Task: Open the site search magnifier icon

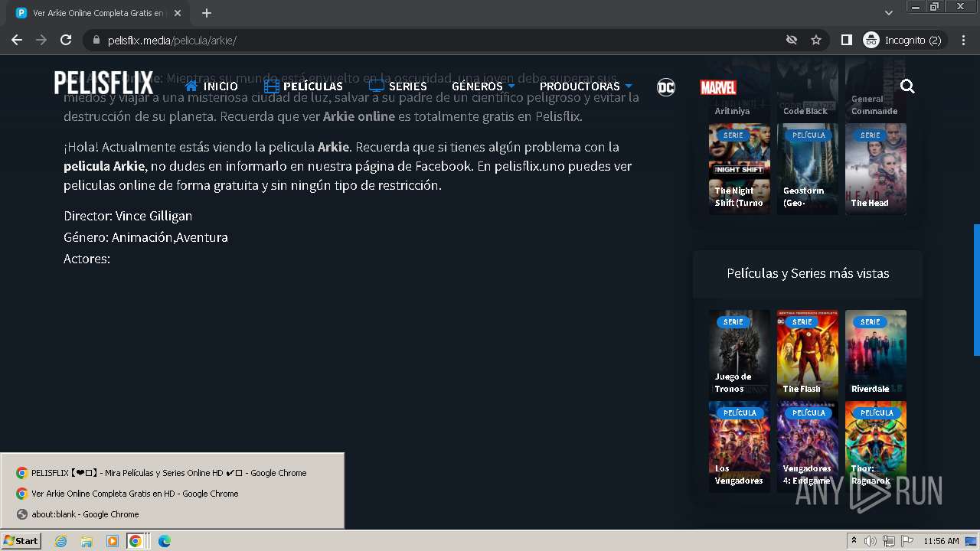Action: click(x=907, y=86)
